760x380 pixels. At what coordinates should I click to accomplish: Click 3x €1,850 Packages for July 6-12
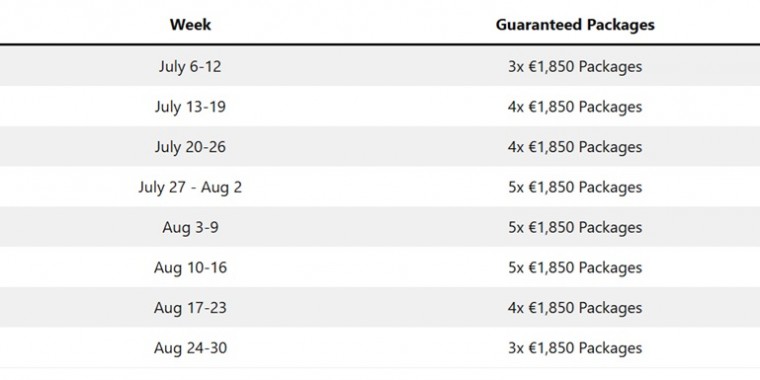(575, 66)
